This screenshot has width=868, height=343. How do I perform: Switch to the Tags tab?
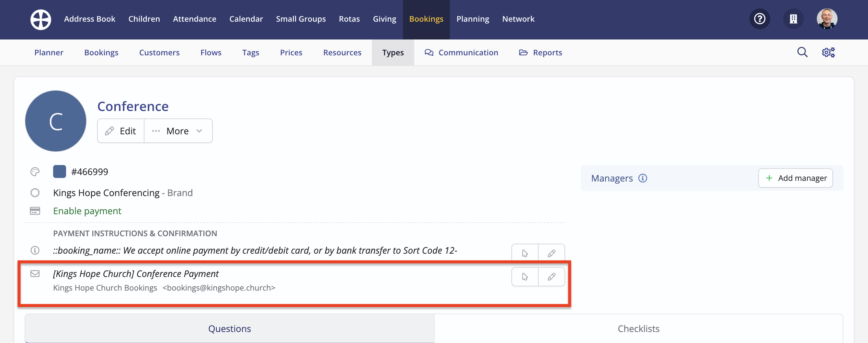[251, 52]
